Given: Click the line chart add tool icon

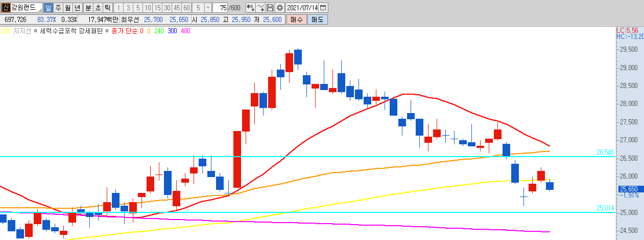Looking at the screenshot, I should pyautogui.click(x=260, y=8).
